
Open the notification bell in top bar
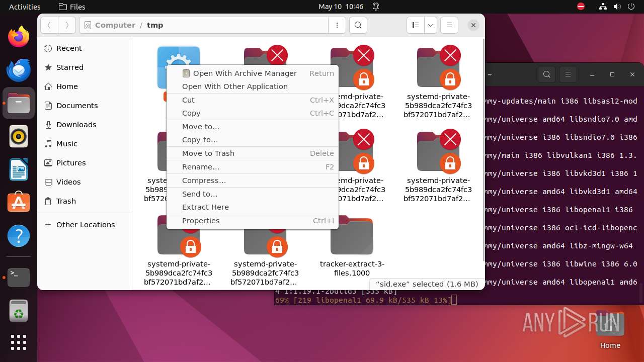(376, 7)
